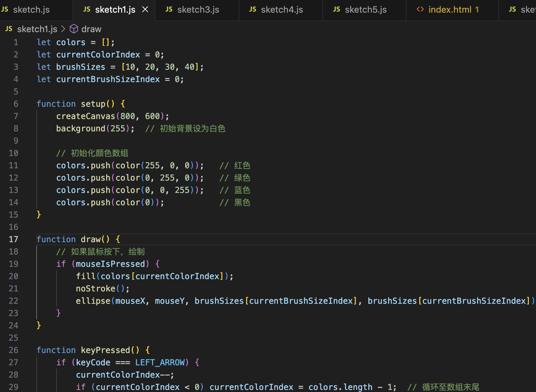
Task: Click the problems count on index.html tab
Action: (x=478, y=10)
